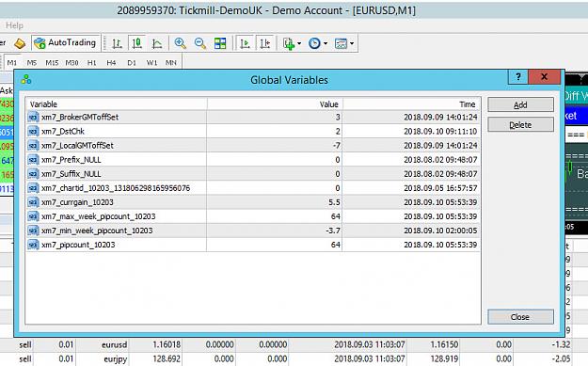Click the zoom in magnifier icon
The height and width of the screenshot is (366, 588).
181,43
